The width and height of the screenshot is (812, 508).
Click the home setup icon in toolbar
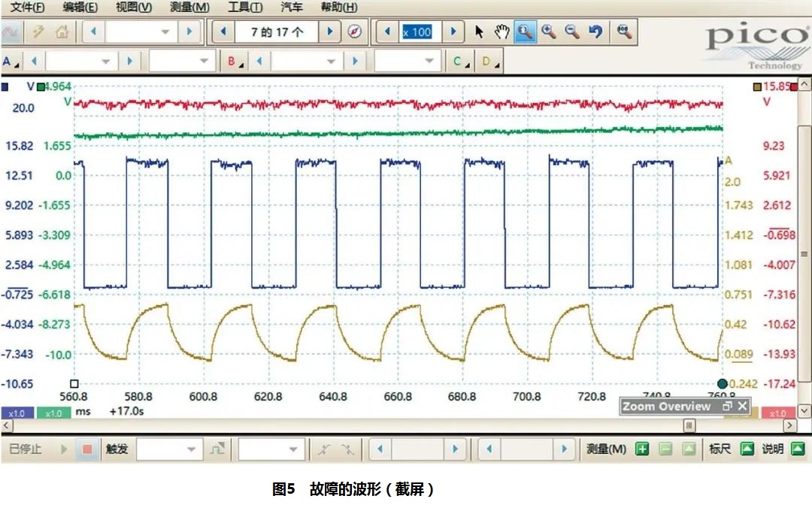click(62, 32)
